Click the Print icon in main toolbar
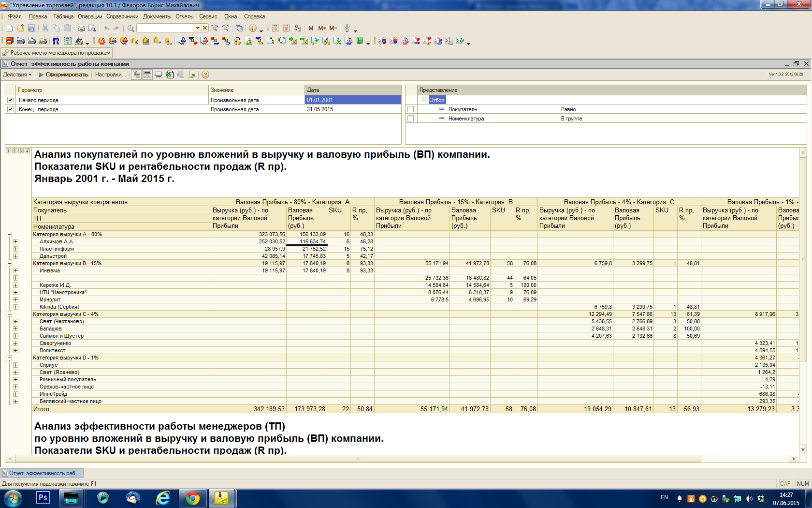 click(81, 28)
